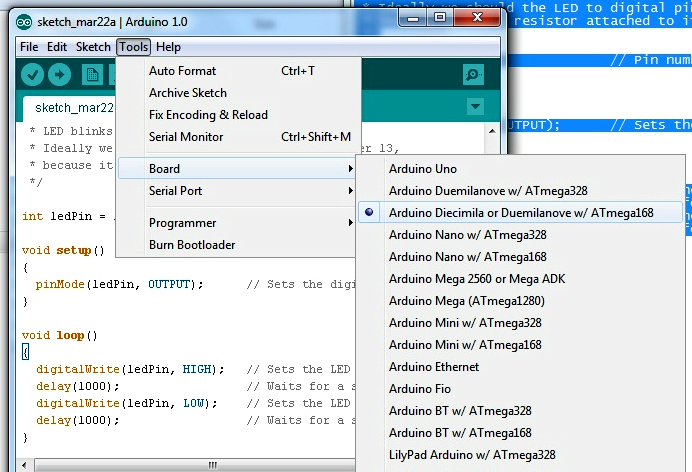Switch to the sketch_mar22a tab
This screenshot has height=472, width=692.
(x=71, y=108)
